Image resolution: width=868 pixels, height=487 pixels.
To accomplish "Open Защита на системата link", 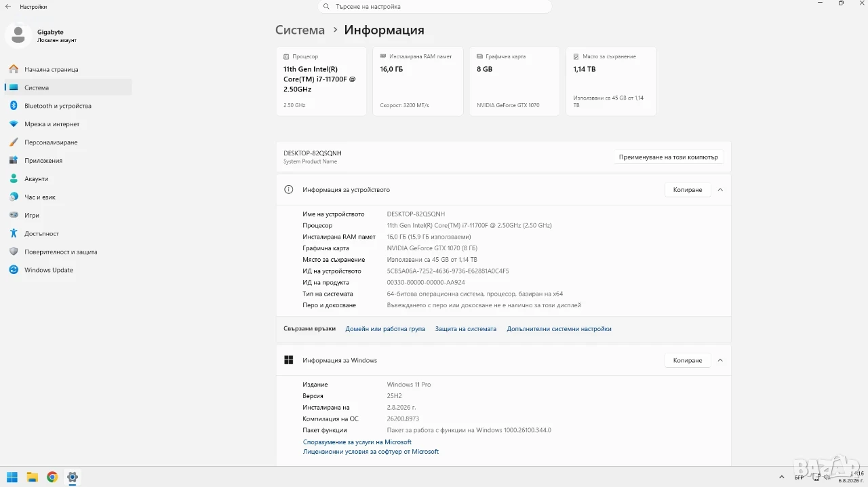I will point(466,329).
